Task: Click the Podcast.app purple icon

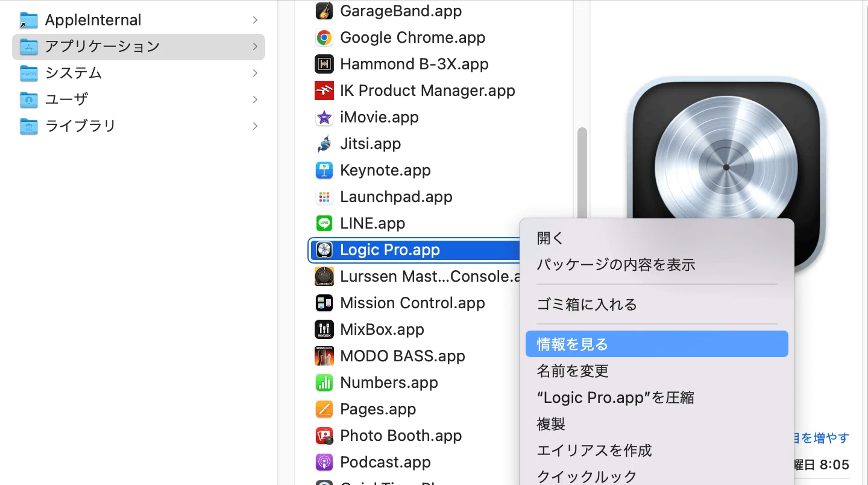Action: click(x=324, y=462)
